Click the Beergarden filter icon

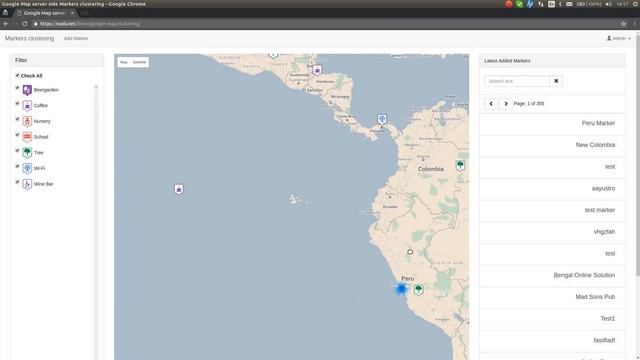[x=27, y=90]
